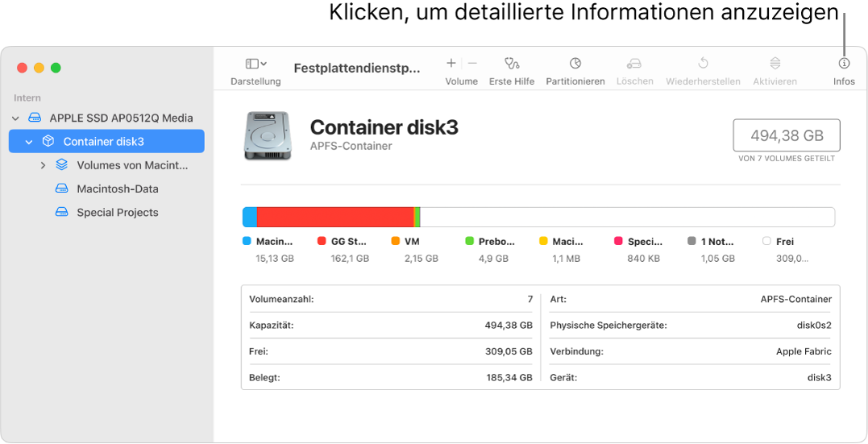Click the red close window button
This screenshot has width=868, height=444.
[22, 68]
